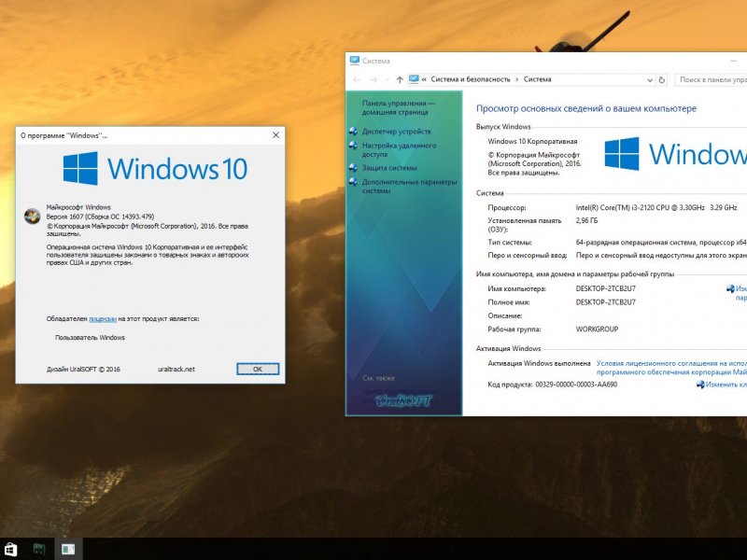Screen dimensions: 747x560
Task: Open Настройка удаленного доступа
Action: 399,150
